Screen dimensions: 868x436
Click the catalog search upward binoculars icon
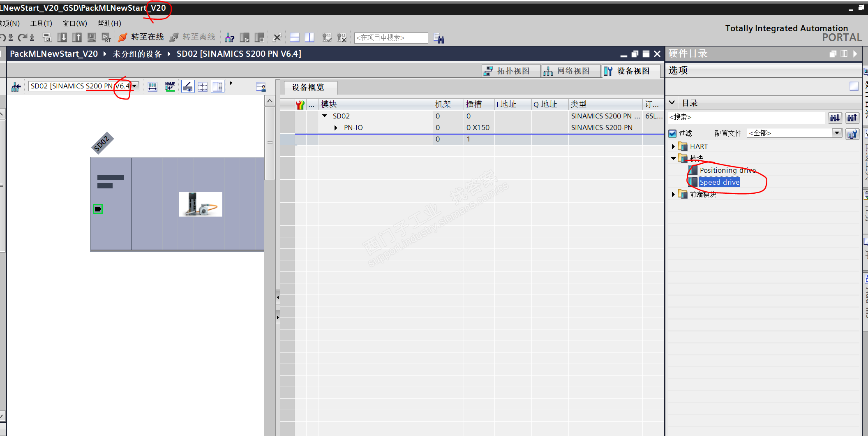[x=852, y=118]
